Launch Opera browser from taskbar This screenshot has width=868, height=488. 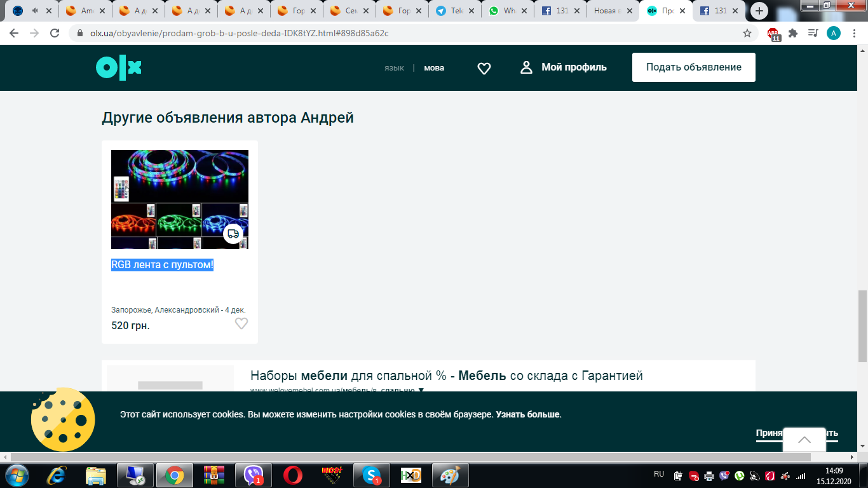293,475
